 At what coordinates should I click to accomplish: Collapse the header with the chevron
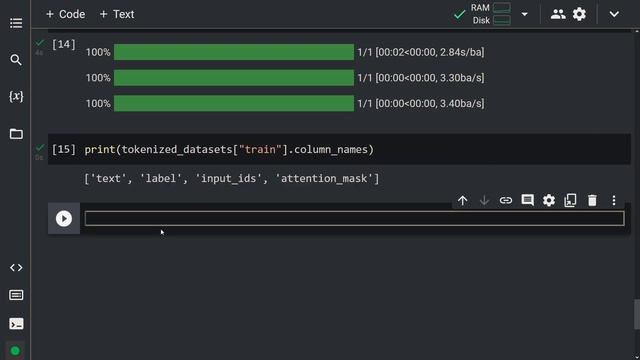pyautogui.click(x=614, y=14)
